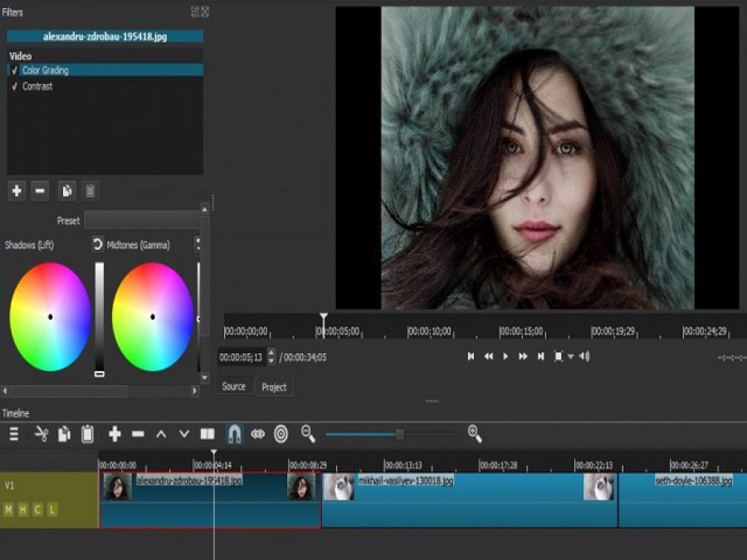Copy checked filters using the copy icon

coord(66,191)
